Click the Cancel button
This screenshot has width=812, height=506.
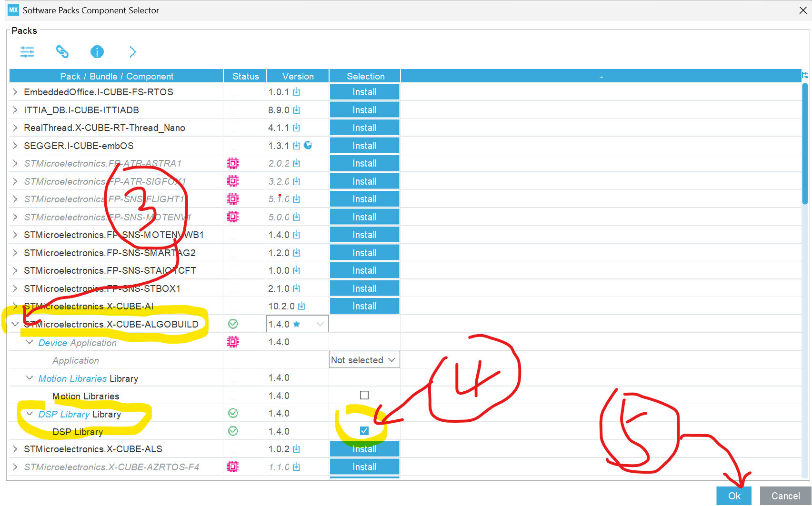pos(785,496)
